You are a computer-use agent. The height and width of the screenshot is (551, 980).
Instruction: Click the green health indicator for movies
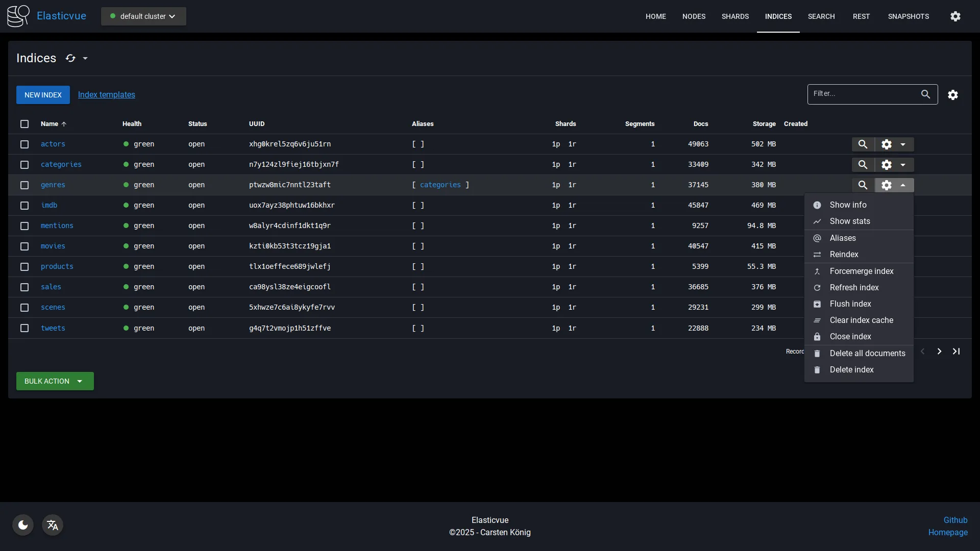tap(127, 246)
